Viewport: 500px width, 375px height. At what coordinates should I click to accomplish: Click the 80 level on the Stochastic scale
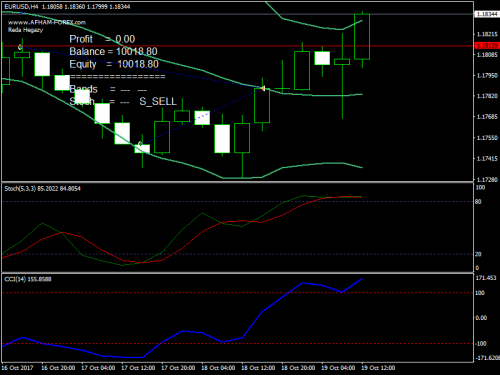tap(478, 202)
